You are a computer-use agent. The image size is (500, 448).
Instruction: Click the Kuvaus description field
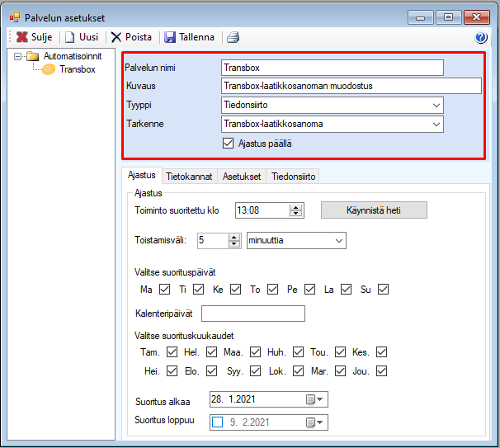pyautogui.click(x=351, y=86)
